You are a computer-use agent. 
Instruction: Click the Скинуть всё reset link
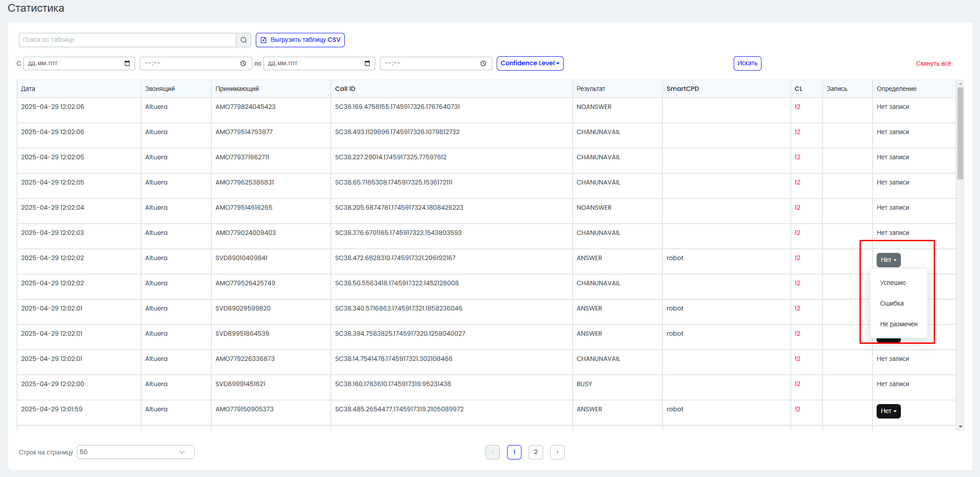(933, 64)
